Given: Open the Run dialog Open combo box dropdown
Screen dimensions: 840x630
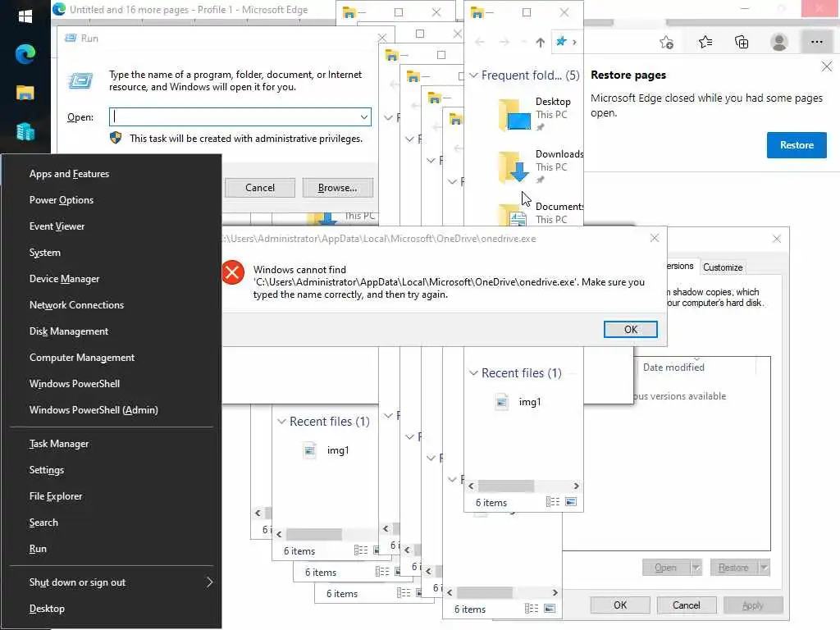Looking at the screenshot, I should [x=363, y=116].
